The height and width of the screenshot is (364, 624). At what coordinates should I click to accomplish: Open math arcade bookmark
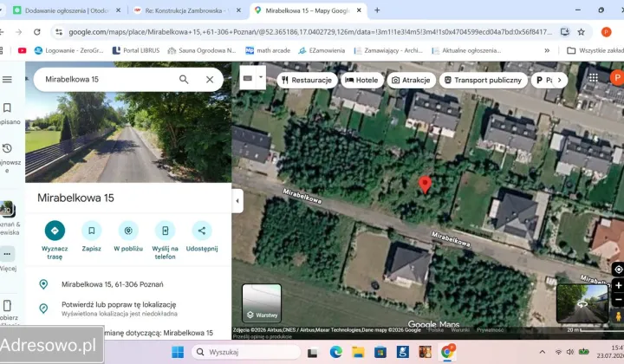(268, 50)
